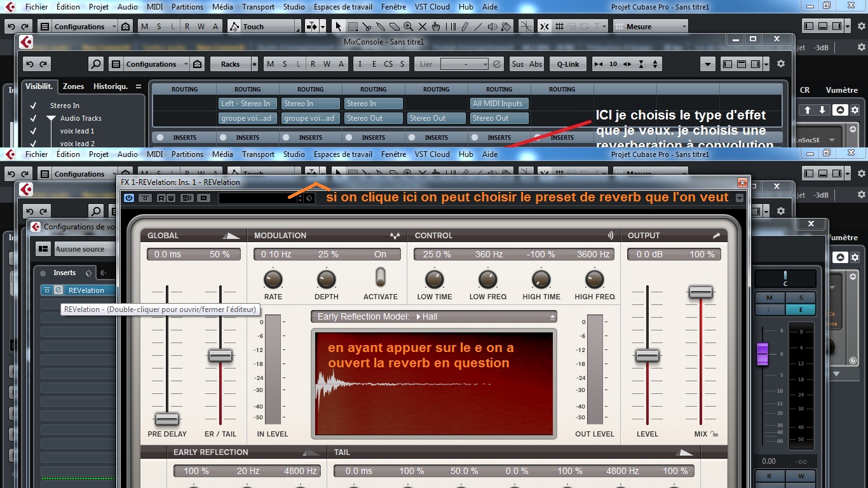Open the Aucune source dropdown
Screen dimensions: 868x488
click(x=85, y=249)
